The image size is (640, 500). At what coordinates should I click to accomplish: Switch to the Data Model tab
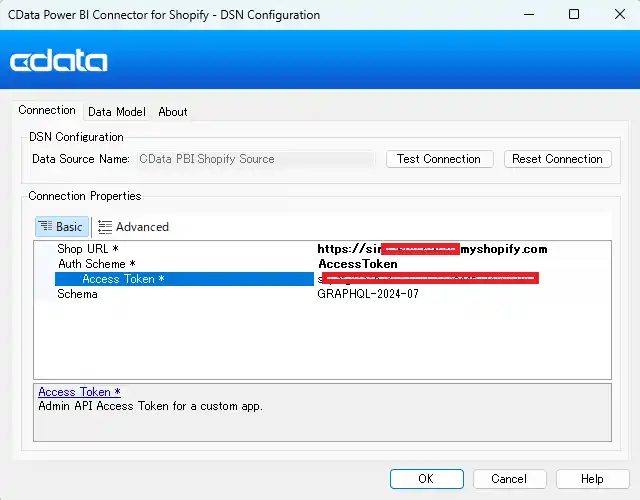tap(116, 112)
